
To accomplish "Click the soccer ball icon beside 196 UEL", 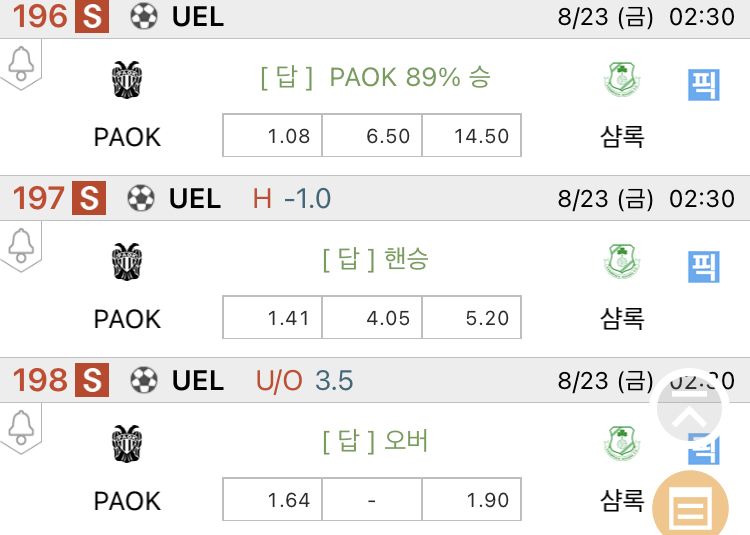I will [144, 17].
